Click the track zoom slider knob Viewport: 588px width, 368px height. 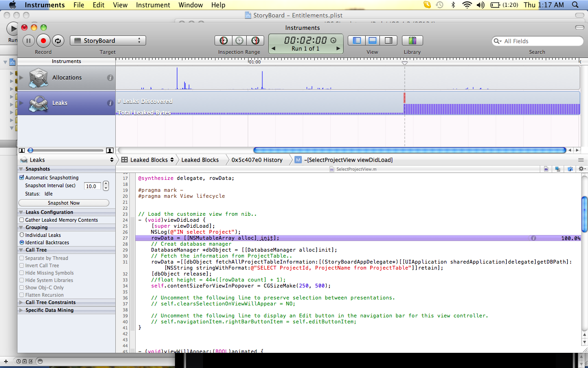click(30, 150)
